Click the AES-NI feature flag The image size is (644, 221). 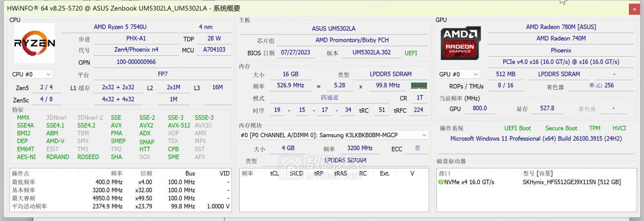pos(26,157)
